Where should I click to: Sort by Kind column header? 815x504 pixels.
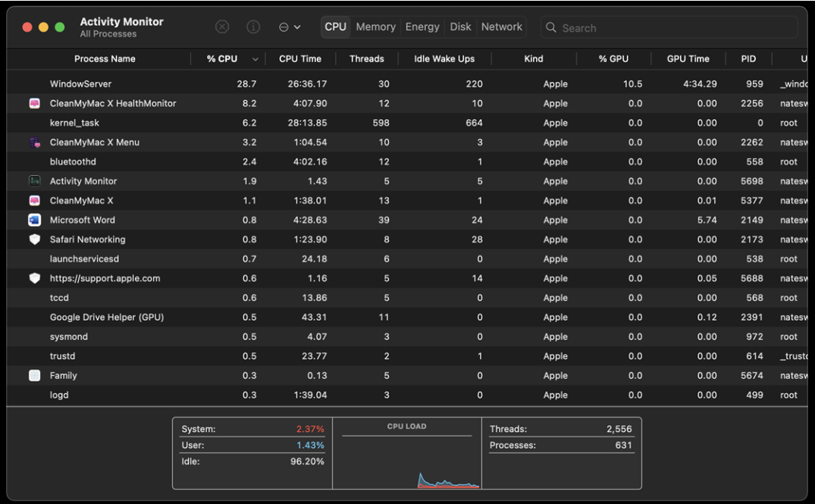click(533, 58)
